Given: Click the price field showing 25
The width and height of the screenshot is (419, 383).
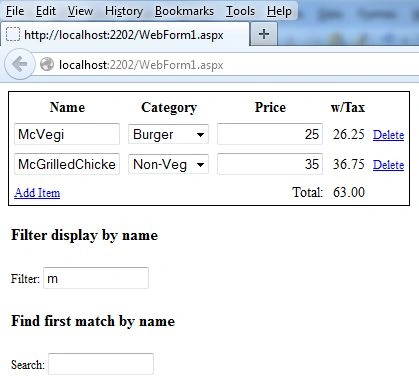Looking at the screenshot, I should click(x=270, y=134).
